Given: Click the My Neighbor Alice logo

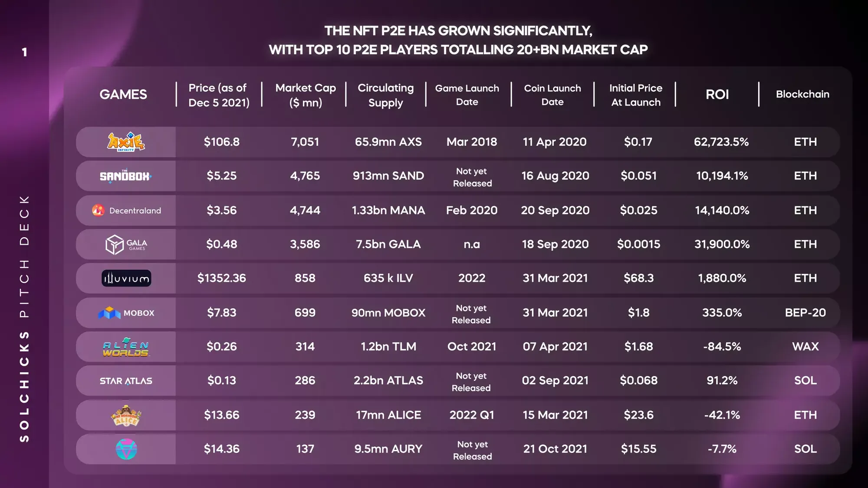Looking at the screenshot, I should pyautogui.click(x=126, y=416).
